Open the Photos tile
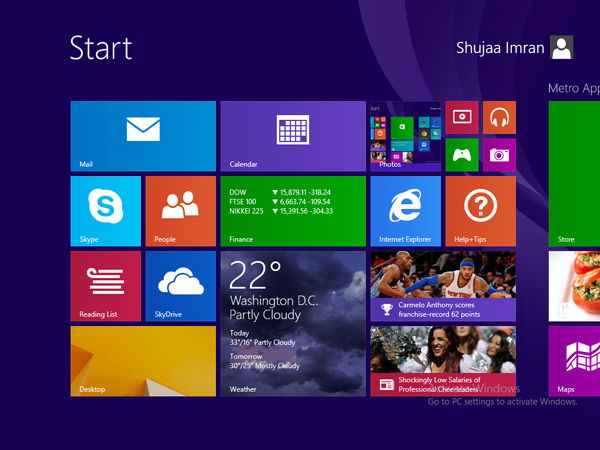The image size is (600, 450). tap(406, 136)
